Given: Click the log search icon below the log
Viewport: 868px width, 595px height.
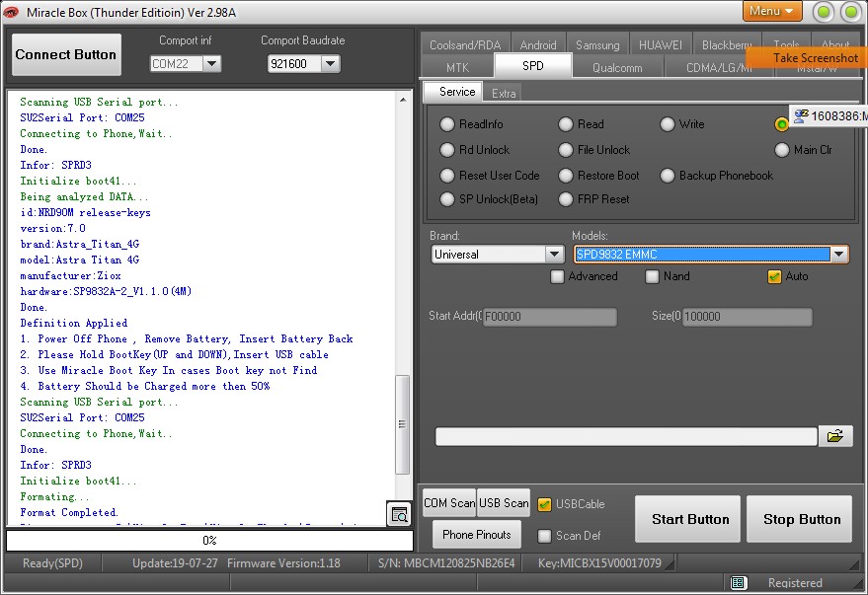Looking at the screenshot, I should 399,514.
